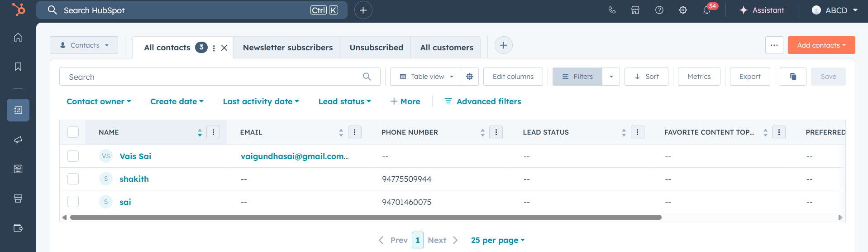Open the notifications bell icon
The width and height of the screenshot is (868, 252).
pyautogui.click(x=706, y=10)
